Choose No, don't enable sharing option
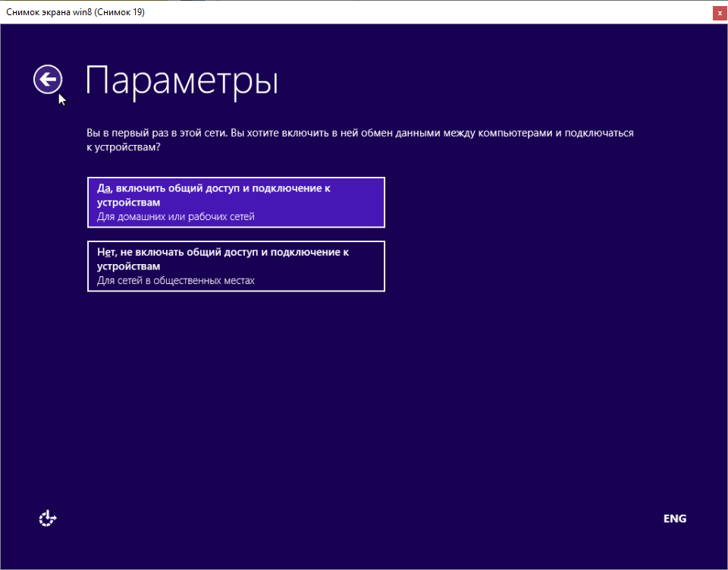 (236, 266)
